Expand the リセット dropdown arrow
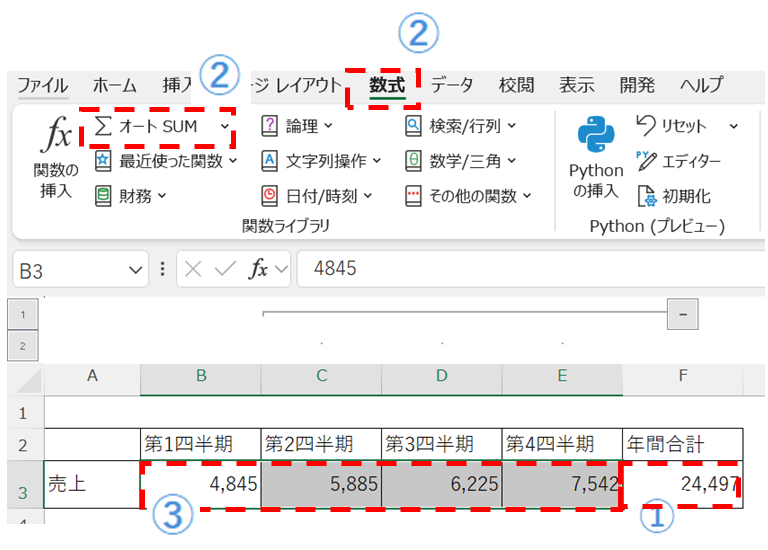Viewport: 768px width, 550px height. tap(733, 126)
